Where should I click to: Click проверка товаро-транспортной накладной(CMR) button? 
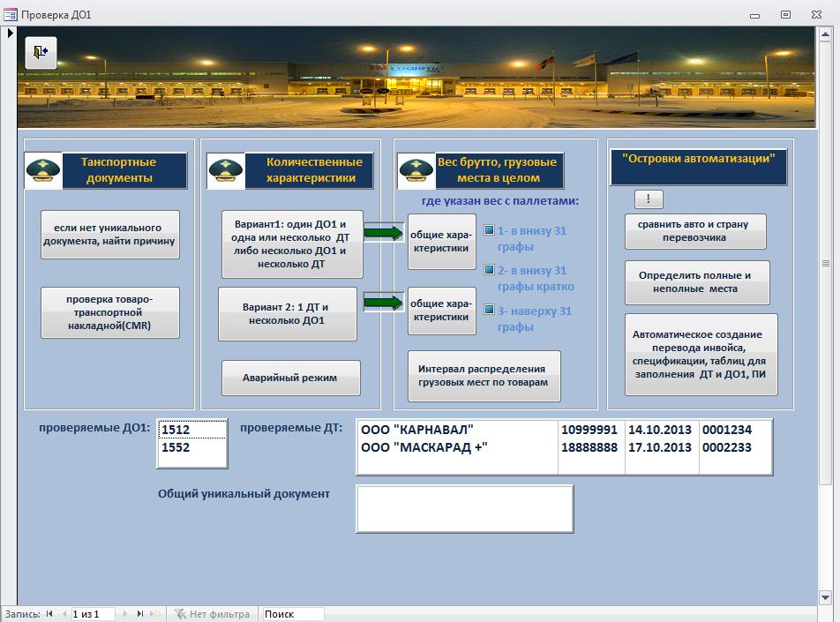point(109,312)
